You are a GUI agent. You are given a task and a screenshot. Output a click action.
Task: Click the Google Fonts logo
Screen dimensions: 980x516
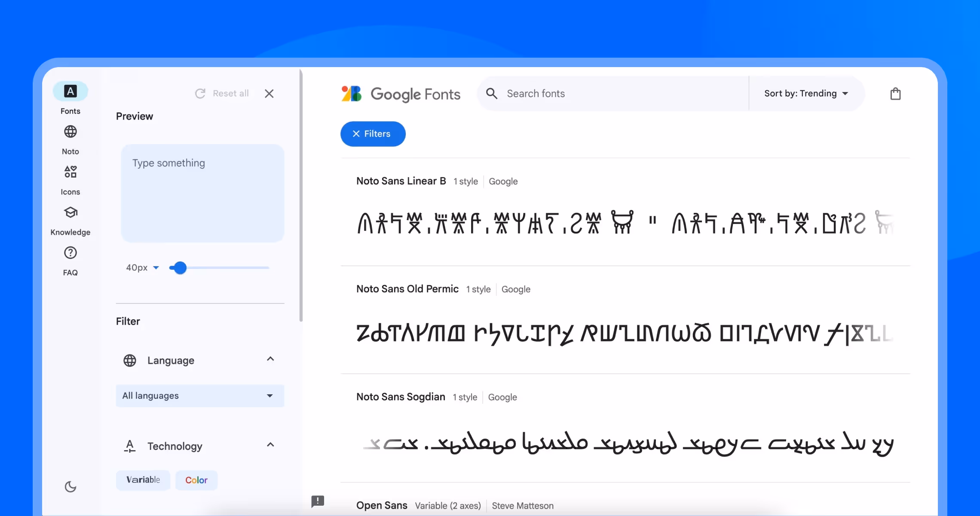point(401,94)
